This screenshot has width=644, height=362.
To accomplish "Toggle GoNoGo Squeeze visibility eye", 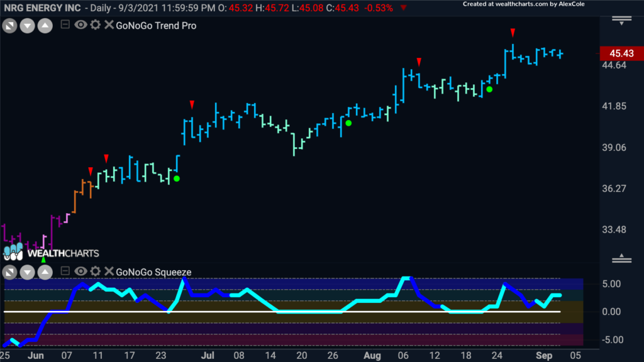I will (80, 271).
